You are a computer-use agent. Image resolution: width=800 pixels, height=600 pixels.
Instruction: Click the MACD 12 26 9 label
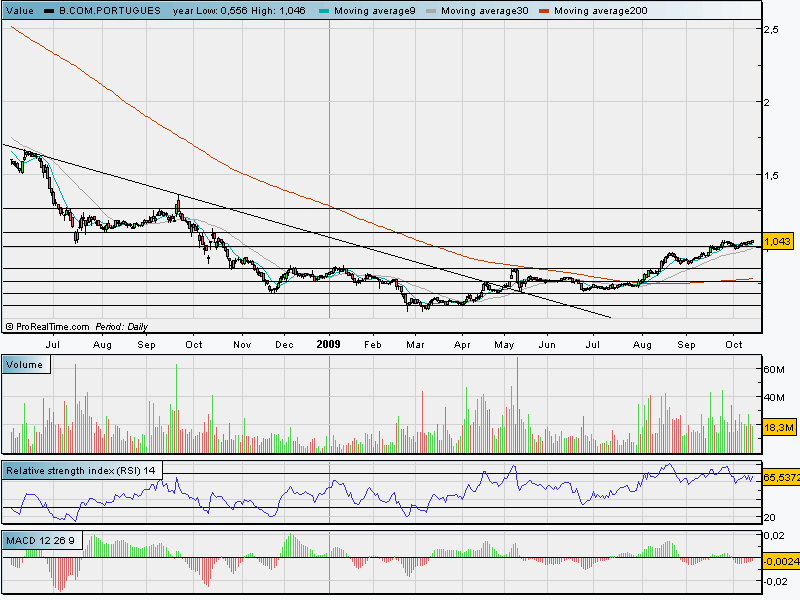pos(40,540)
